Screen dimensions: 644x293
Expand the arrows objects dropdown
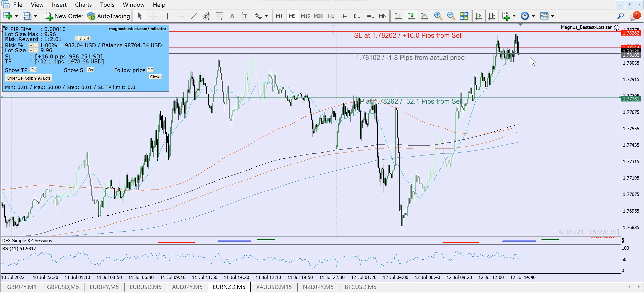[x=266, y=16]
